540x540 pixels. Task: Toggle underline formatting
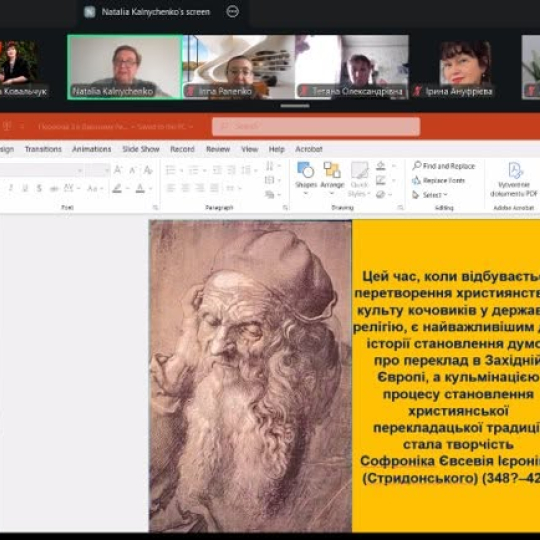click(25, 188)
